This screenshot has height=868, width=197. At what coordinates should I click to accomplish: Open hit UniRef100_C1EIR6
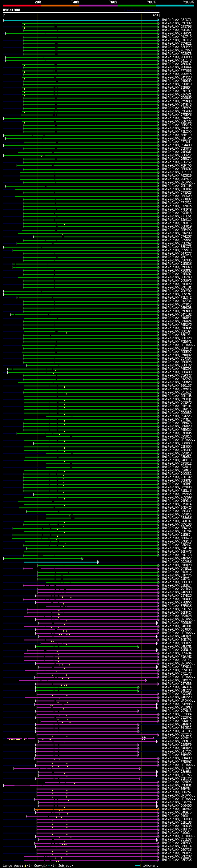tap(176, 138)
